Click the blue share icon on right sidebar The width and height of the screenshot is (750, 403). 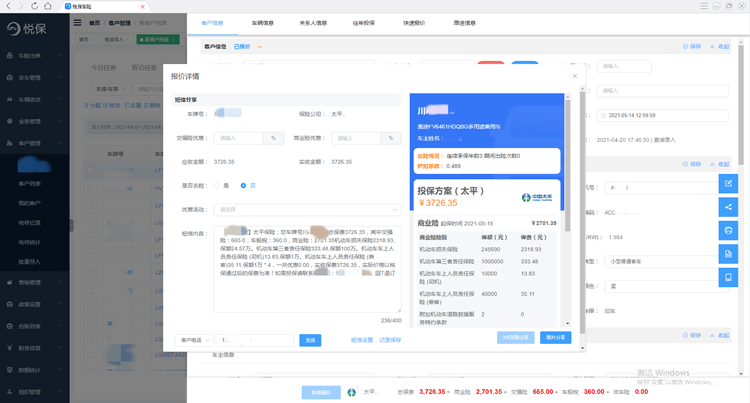pyautogui.click(x=728, y=207)
